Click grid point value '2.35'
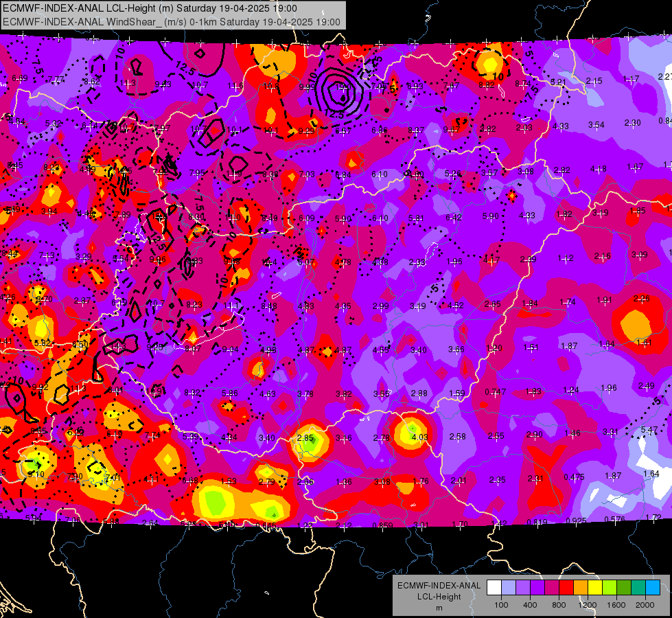672x618 pixels. [497, 480]
